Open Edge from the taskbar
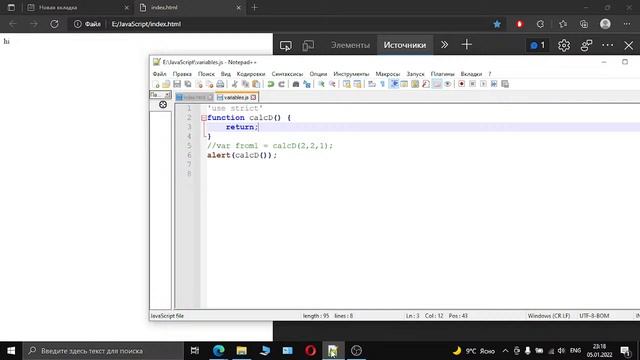 pyautogui.click(x=218, y=351)
